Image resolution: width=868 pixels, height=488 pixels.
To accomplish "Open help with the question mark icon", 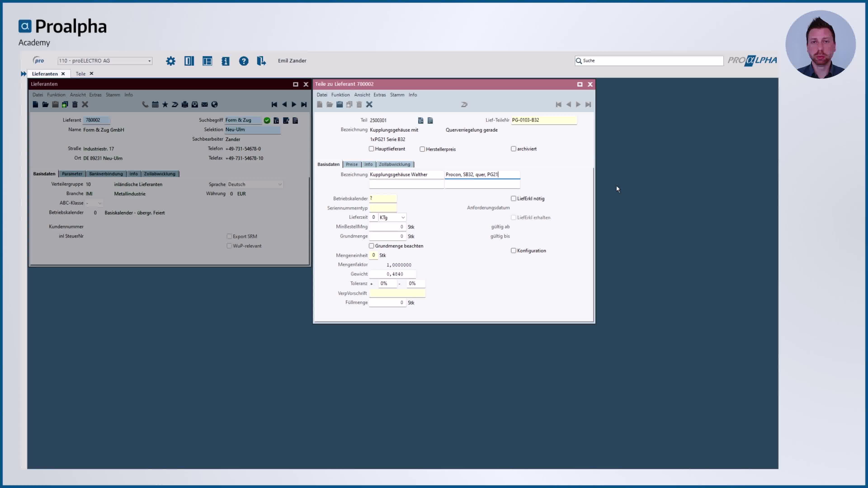I will click(244, 61).
